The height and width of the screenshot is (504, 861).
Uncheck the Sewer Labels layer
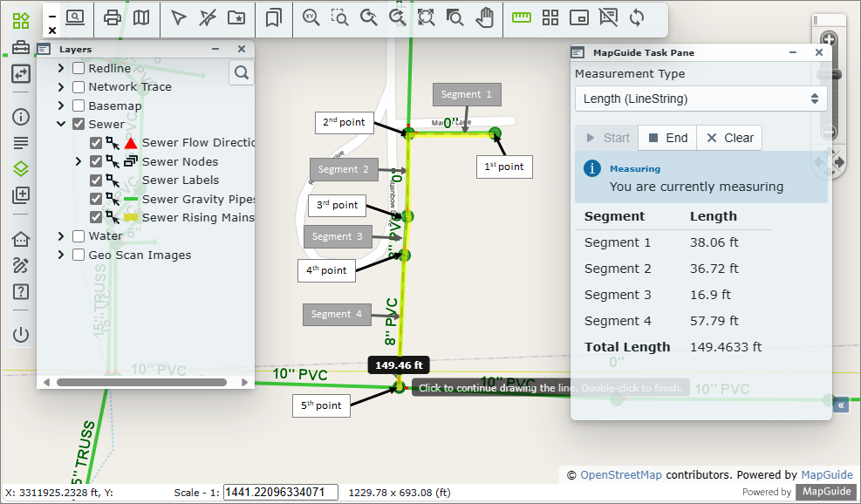tap(97, 180)
